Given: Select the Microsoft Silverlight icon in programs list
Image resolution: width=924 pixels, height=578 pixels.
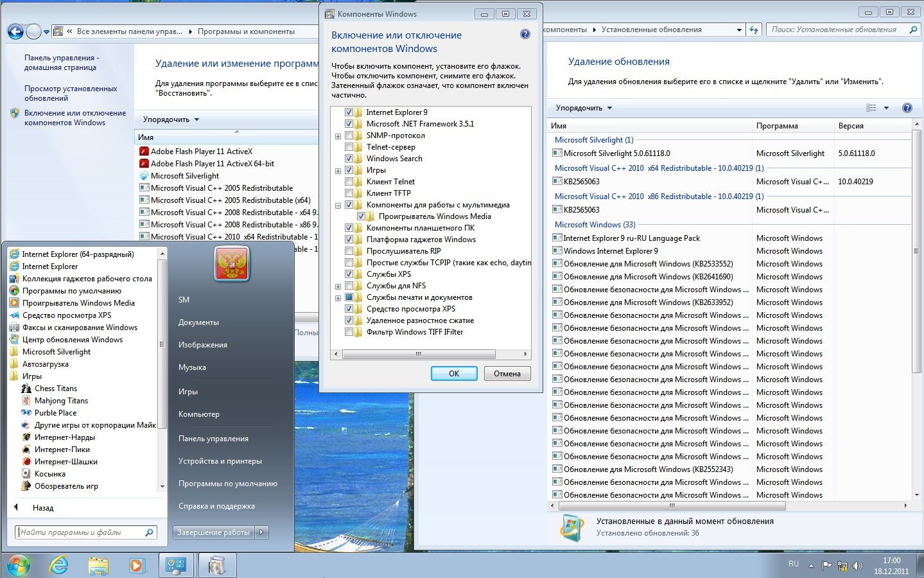Looking at the screenshot, I should 144,176.
